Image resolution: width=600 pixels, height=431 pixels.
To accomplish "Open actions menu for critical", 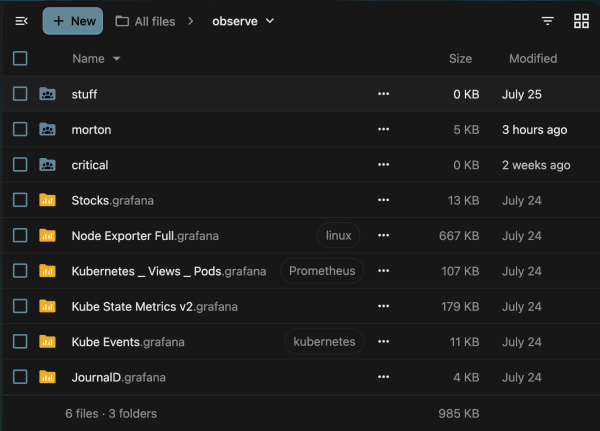I will click(383, 165).
